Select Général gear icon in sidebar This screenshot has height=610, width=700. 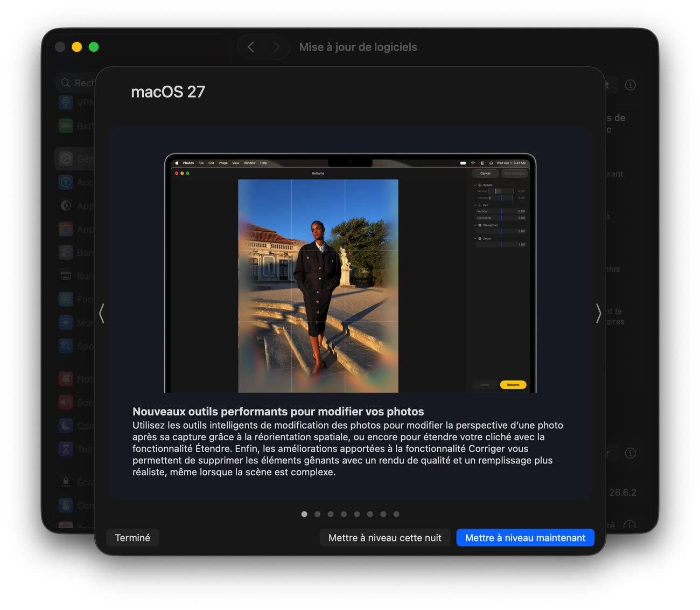[66, 159]
